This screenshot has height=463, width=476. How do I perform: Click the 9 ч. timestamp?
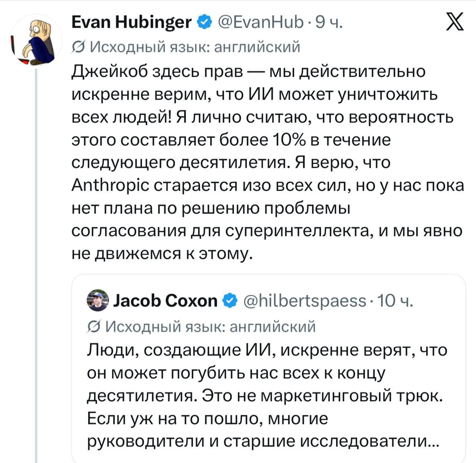click(329, 23)
